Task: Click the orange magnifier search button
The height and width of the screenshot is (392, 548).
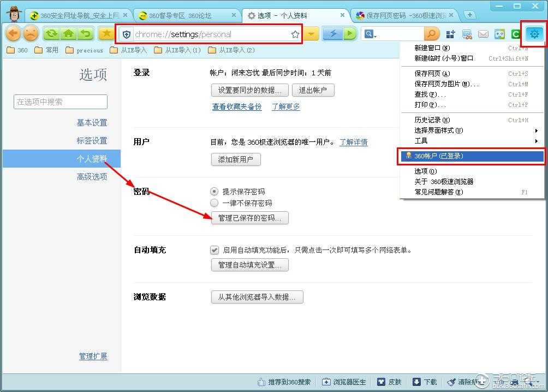Action: pyautogui.click(x=432, y=34)
